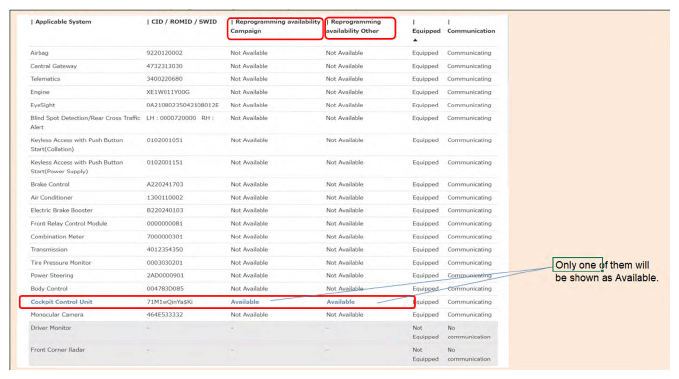Image resolution: width=679 pixels, height=379 pixels.
Task: Click Transmission ID 4012354350
Action: tap(165, 249)
